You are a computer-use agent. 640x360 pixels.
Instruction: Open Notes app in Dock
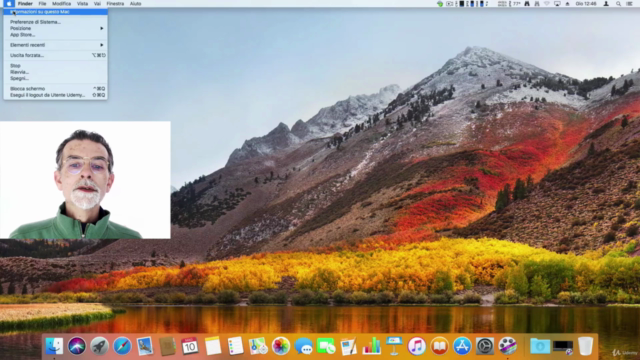click(213, 346)
